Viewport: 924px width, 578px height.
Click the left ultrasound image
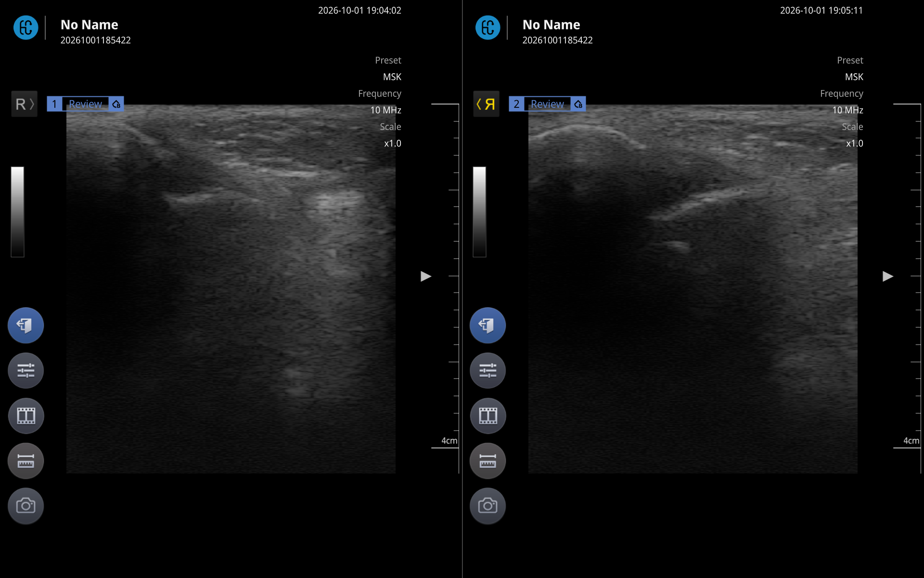pyautogui.click(x=231, y=289)
